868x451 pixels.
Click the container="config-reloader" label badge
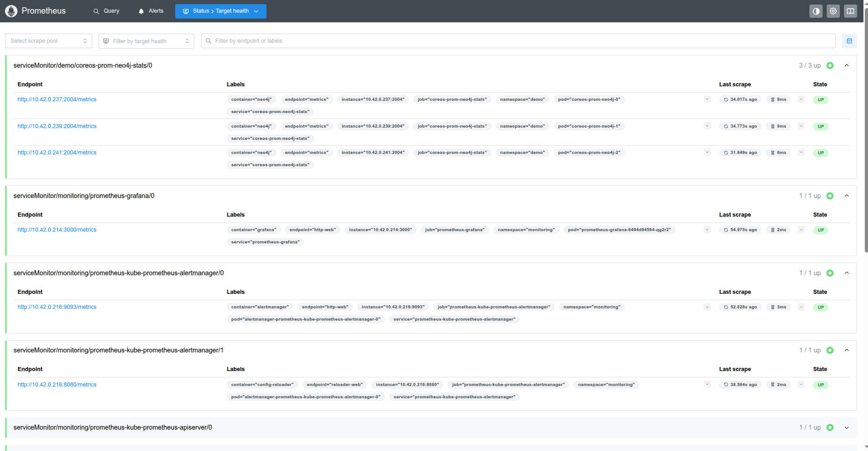point(262,385)
